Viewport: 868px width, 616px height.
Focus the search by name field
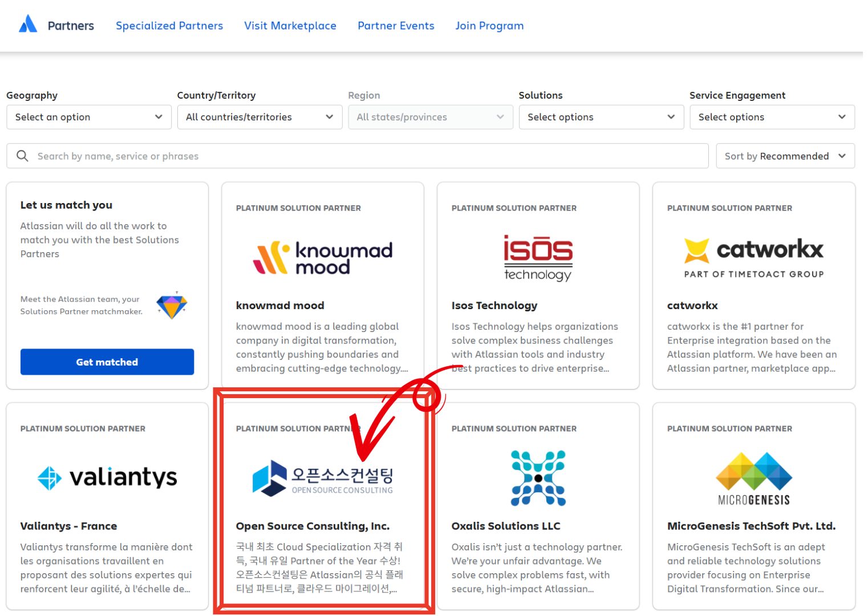coord(358,156)
